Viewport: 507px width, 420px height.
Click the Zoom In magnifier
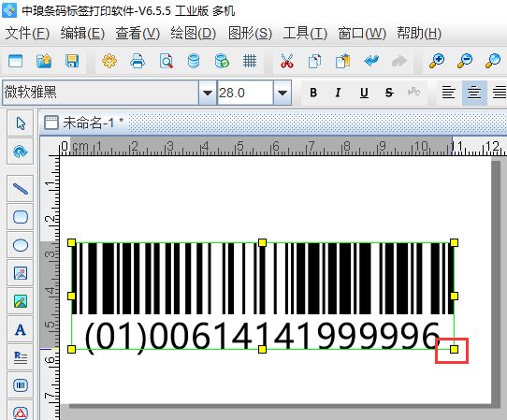pos(437,61)
